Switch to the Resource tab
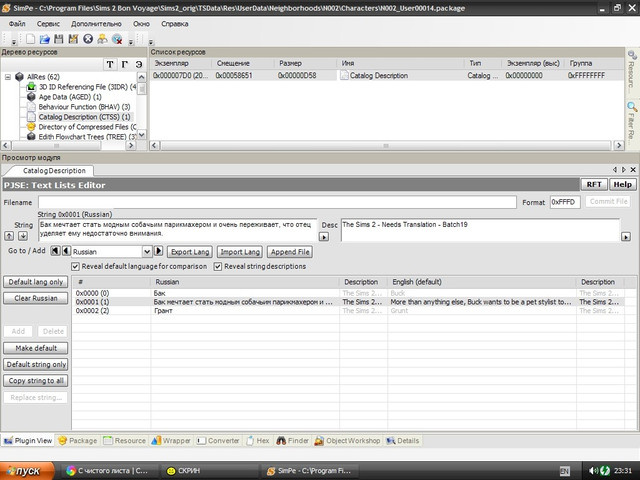 pyautogui.click(x=124, y=441)
